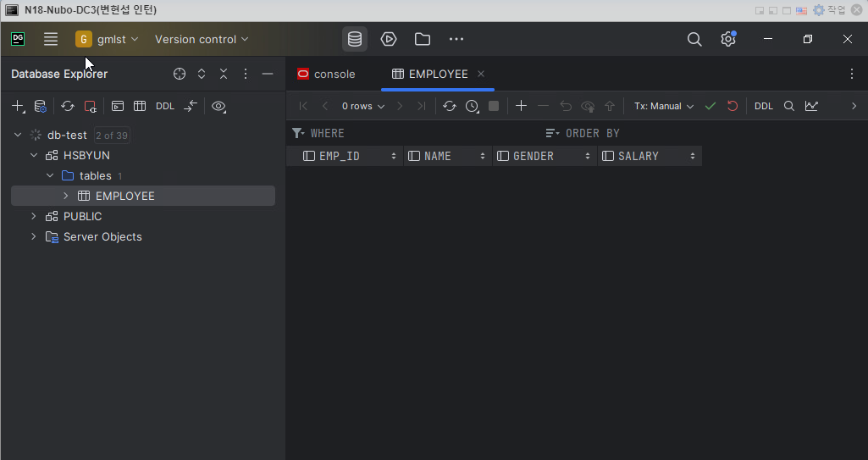Screen dimensions: 868x460
Task: Search within the data grid
Action: 789,106
